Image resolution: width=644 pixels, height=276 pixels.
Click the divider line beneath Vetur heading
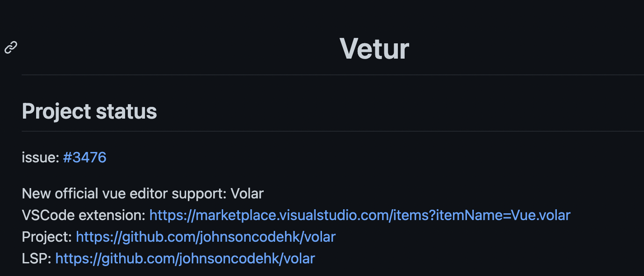click(x=333, y=74)
